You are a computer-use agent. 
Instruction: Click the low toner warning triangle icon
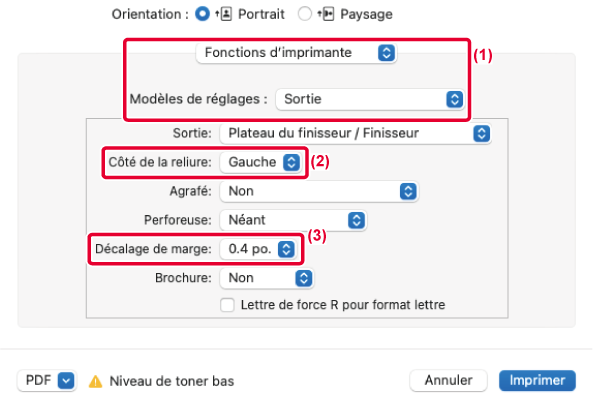(95, 381)
